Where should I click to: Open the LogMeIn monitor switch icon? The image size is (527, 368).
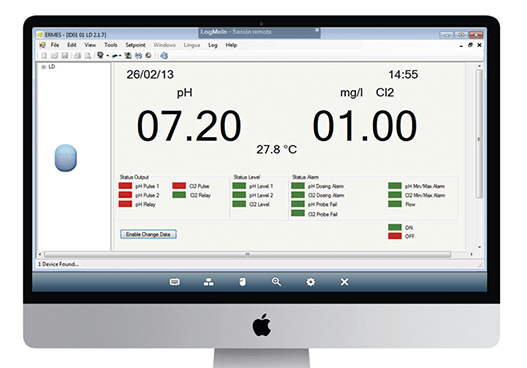pos(209,282)
